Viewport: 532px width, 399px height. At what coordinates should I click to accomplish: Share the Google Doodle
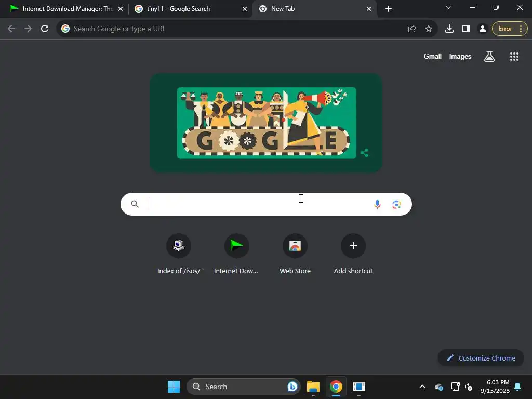click(364, 153)
